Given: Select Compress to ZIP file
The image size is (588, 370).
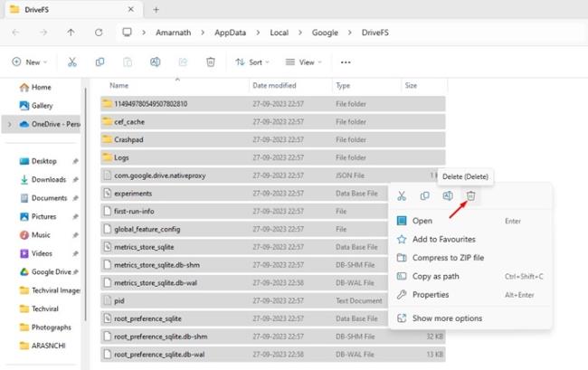Looking at the screenshot, I should pyautogui.click(x=448, y=258).
